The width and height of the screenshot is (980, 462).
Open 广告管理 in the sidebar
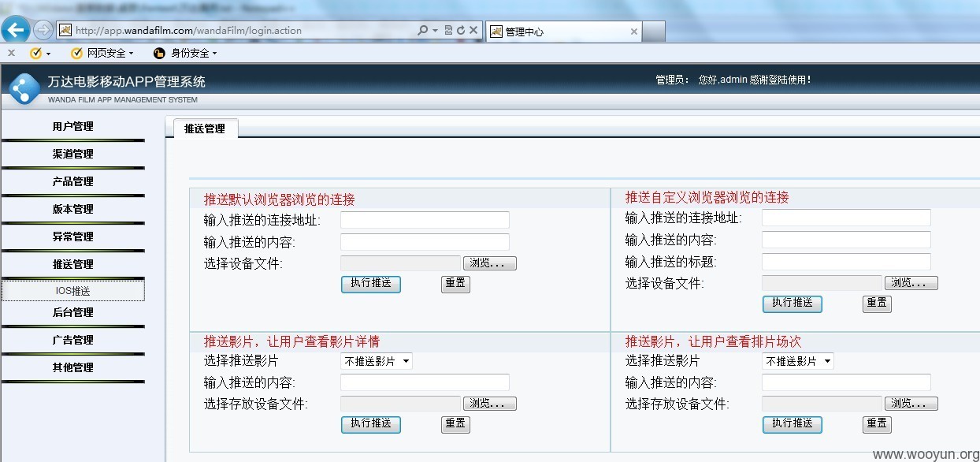72,340
